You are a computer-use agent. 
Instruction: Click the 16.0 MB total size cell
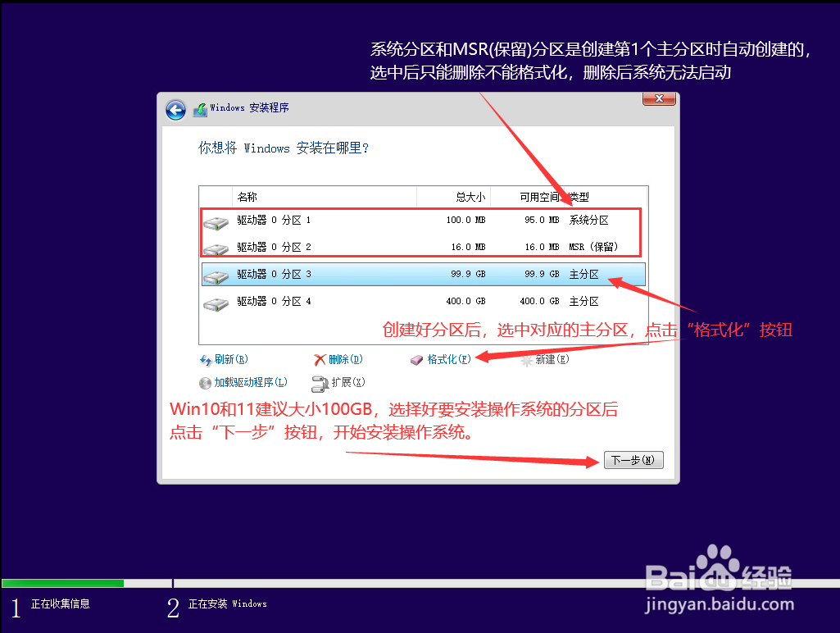(x=468, y=247)
